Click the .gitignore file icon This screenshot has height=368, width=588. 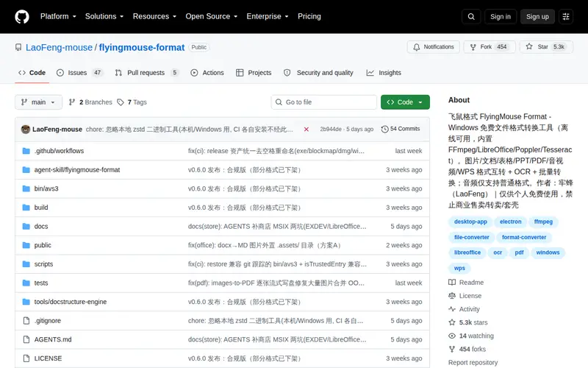tap(26, 321)
